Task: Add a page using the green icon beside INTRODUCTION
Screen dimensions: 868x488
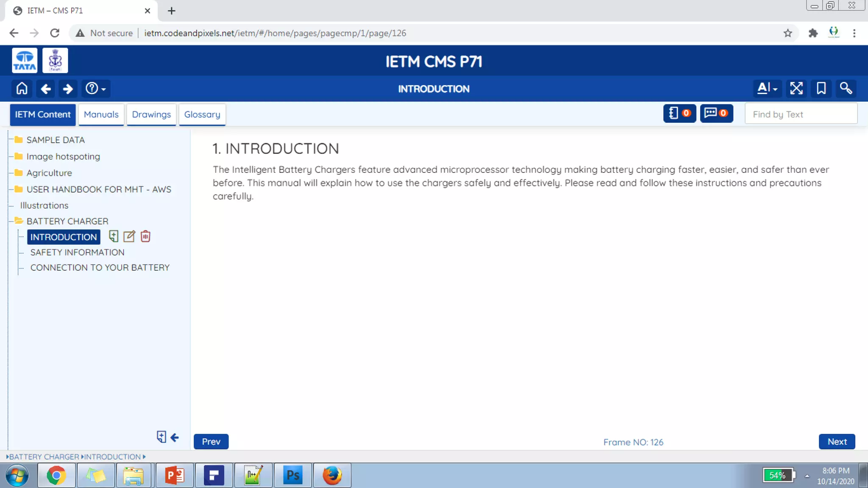Action: tap(113, 236)
